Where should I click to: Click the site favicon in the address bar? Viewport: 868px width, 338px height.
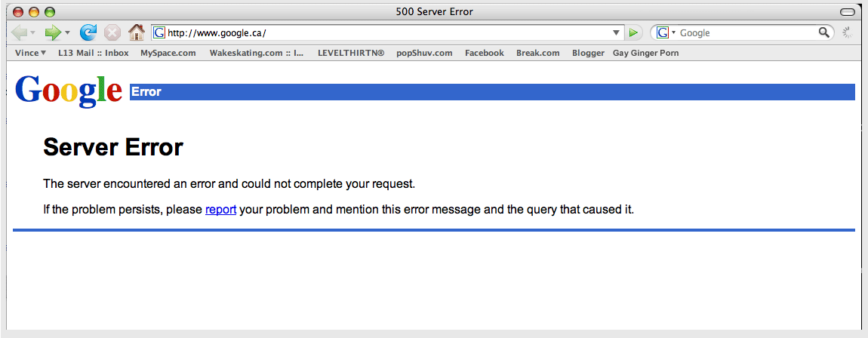coord(159,32)
